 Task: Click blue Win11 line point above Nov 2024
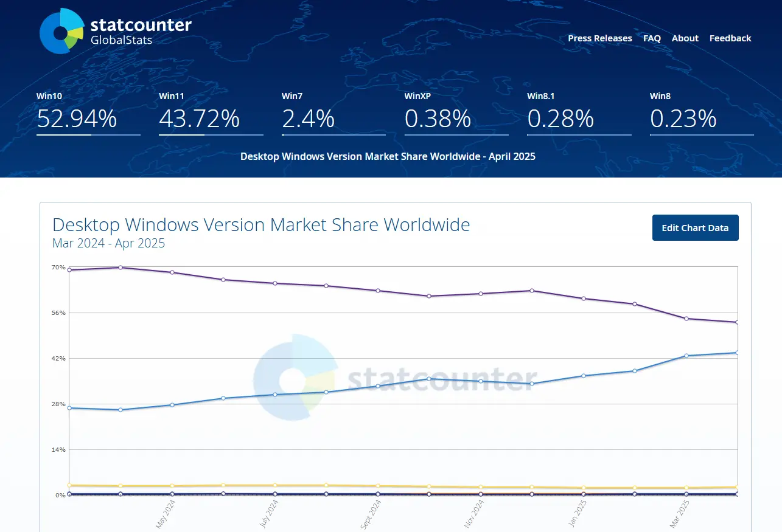click(x=481, y=381)
